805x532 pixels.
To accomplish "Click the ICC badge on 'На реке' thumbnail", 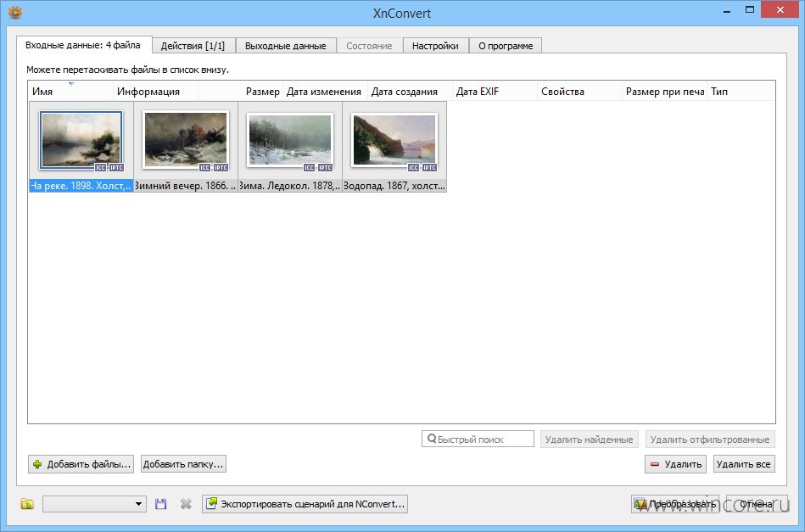I will coord(100,167).
